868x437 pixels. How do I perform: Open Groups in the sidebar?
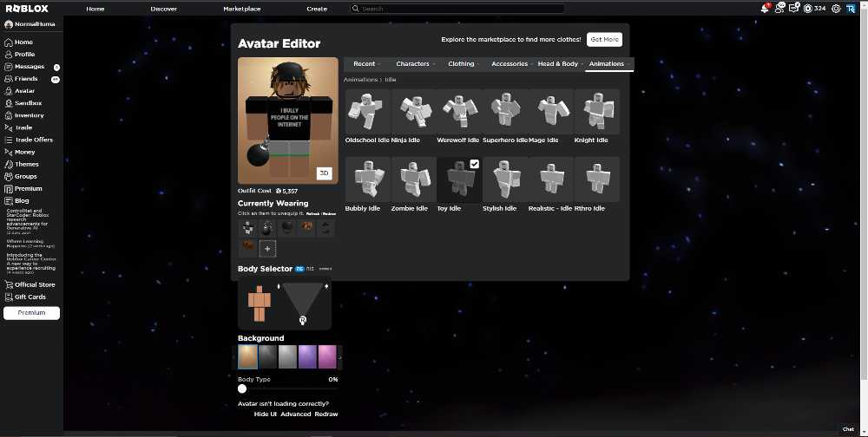tap(21, 176)
